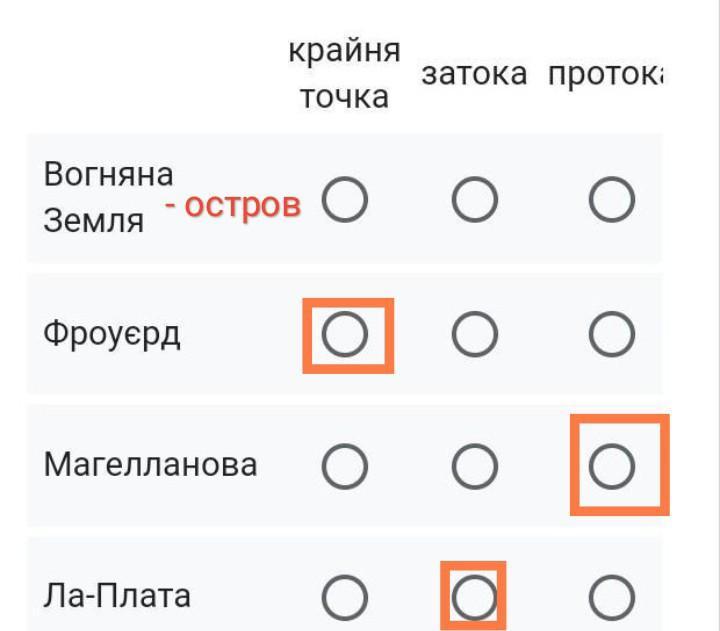Click the 'крайня точка' column header

coord(344,73)
